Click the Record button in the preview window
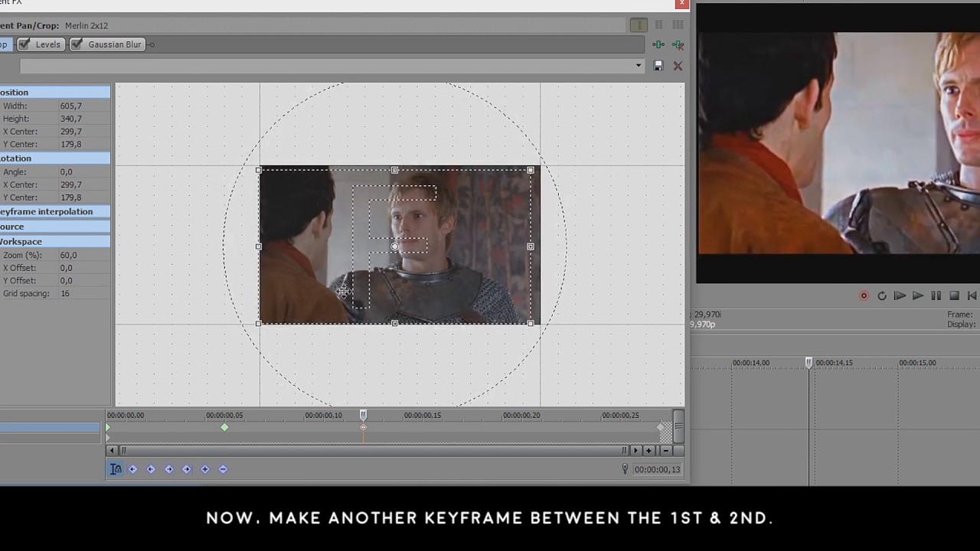Screen dimensions: 980x551 [x=864, y=296]
